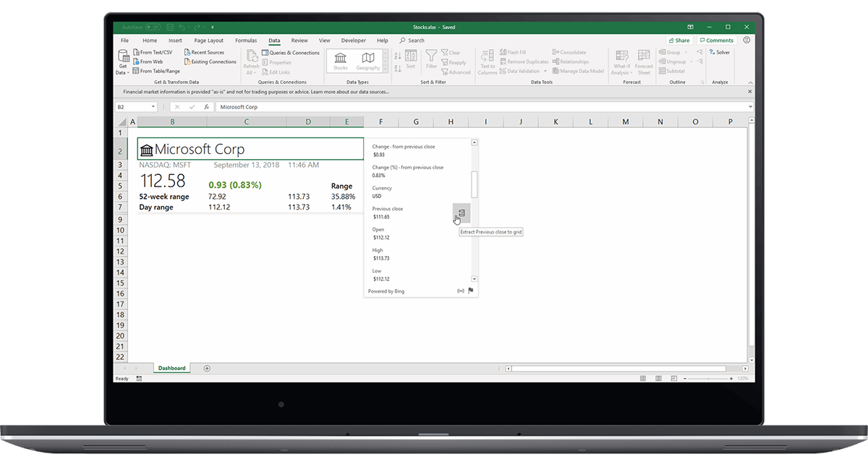This screenshot has height=462, width=868.
Task: Open the Forecast Sheet tool
Action: click(644, 62)
